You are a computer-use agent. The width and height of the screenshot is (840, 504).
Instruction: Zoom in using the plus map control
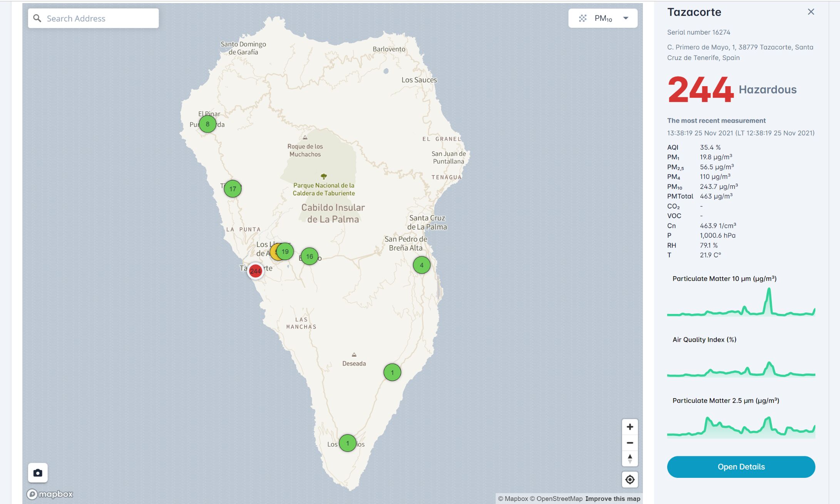point(630,427)
